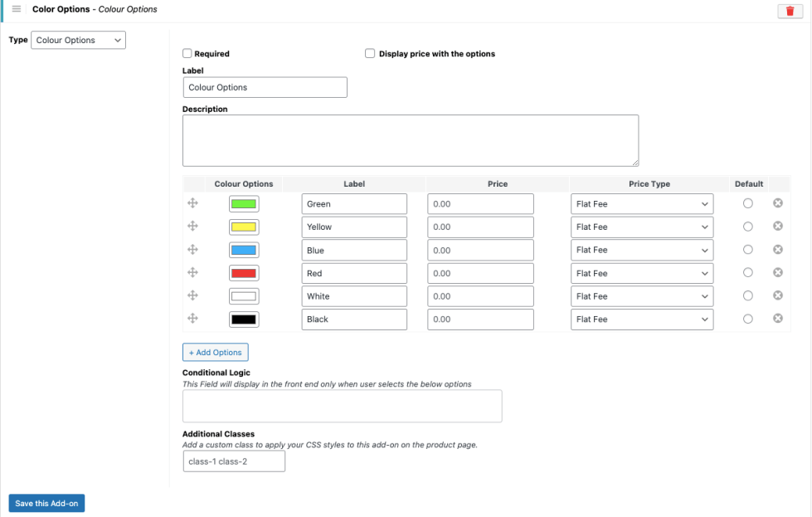The height and width of the screenshot is (517, 812).
Task: Open the yellow colour swatch picker
Action: [x=244, y=227]
